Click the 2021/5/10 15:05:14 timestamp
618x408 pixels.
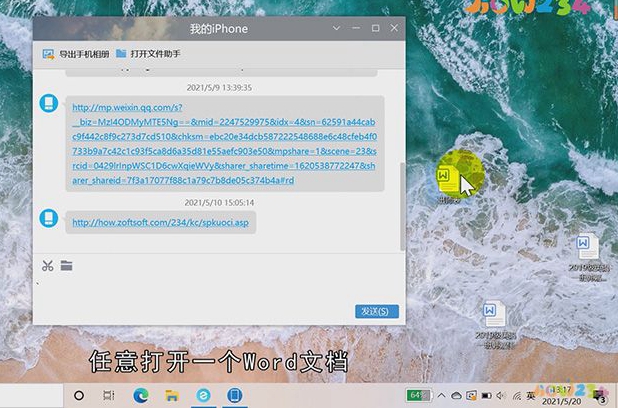(x=219, y=203)
